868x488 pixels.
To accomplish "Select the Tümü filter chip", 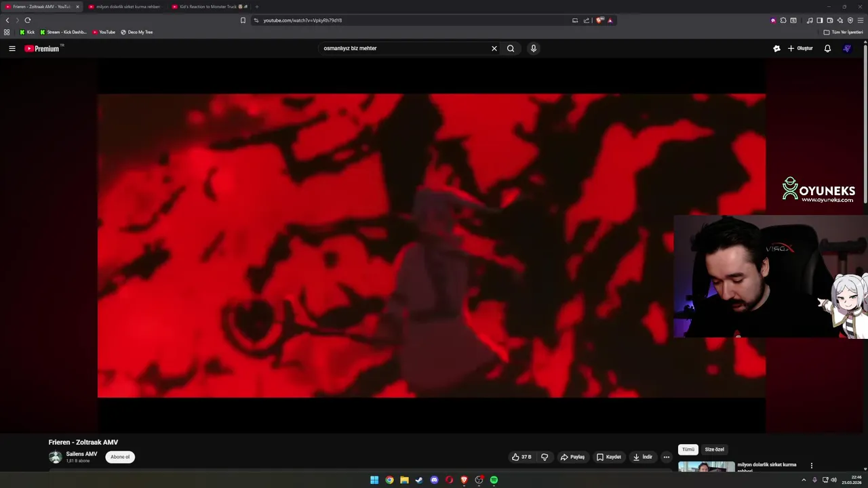I will 688,449.
